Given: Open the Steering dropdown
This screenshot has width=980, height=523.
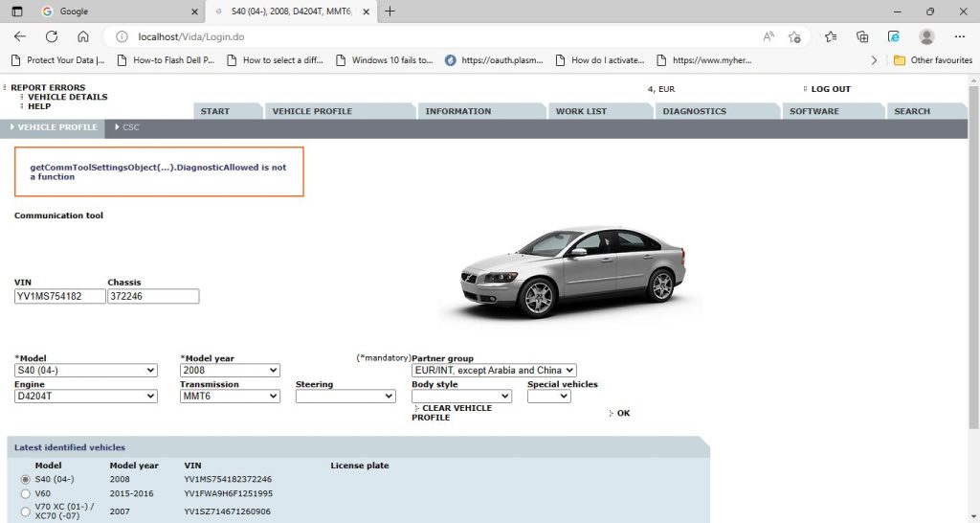Looking at the screenshot, I should pos(345,396).
